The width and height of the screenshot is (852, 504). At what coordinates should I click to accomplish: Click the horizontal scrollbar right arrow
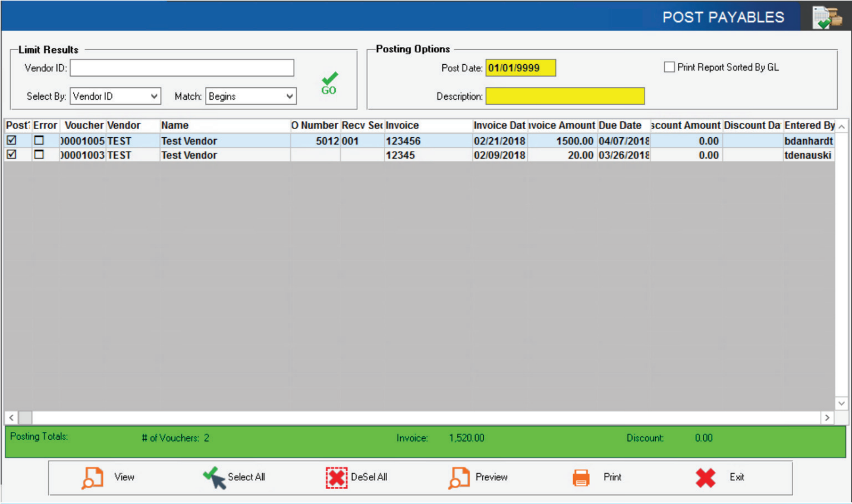[x=827, y=418]
